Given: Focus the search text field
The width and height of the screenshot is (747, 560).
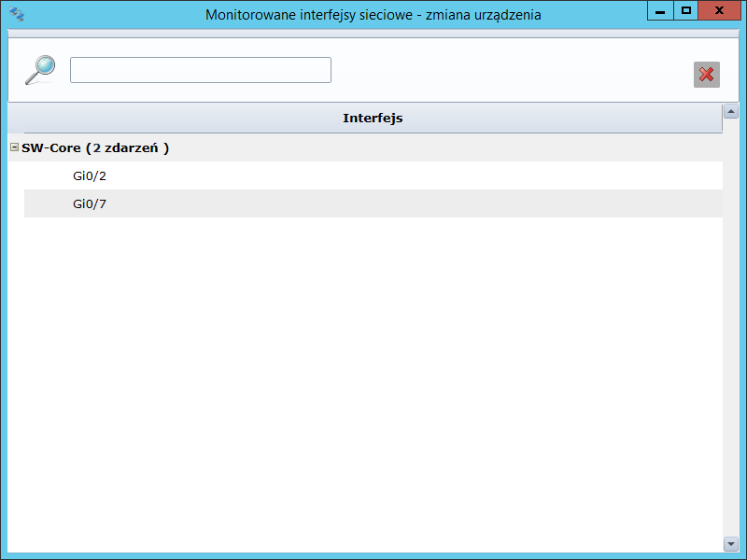Looking at the screenshot, I should (x=200, y=70).
